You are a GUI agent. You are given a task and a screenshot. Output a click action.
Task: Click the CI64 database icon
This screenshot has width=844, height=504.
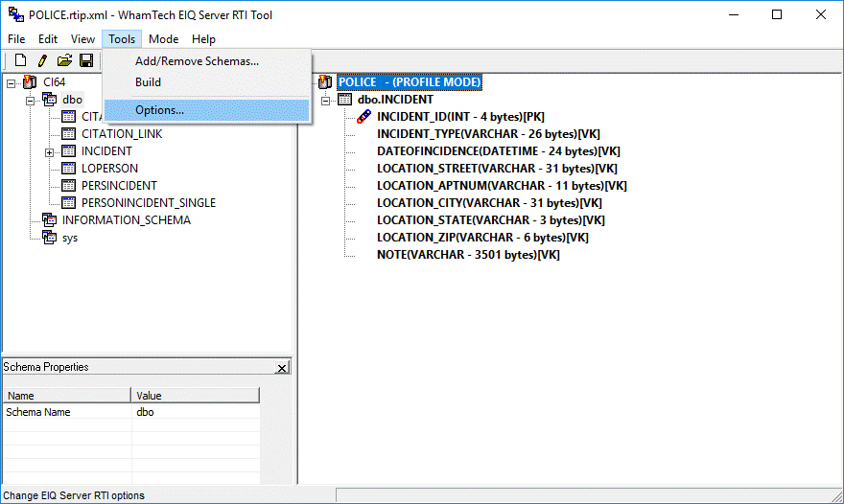[x=30, y=82]
